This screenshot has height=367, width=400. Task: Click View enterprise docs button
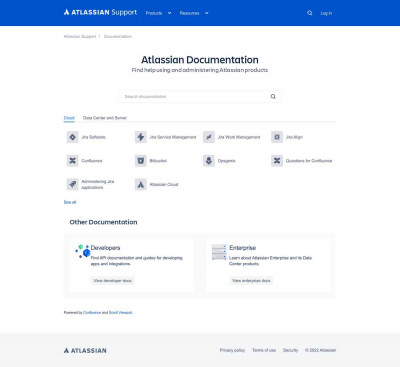[x=251, y=281]
